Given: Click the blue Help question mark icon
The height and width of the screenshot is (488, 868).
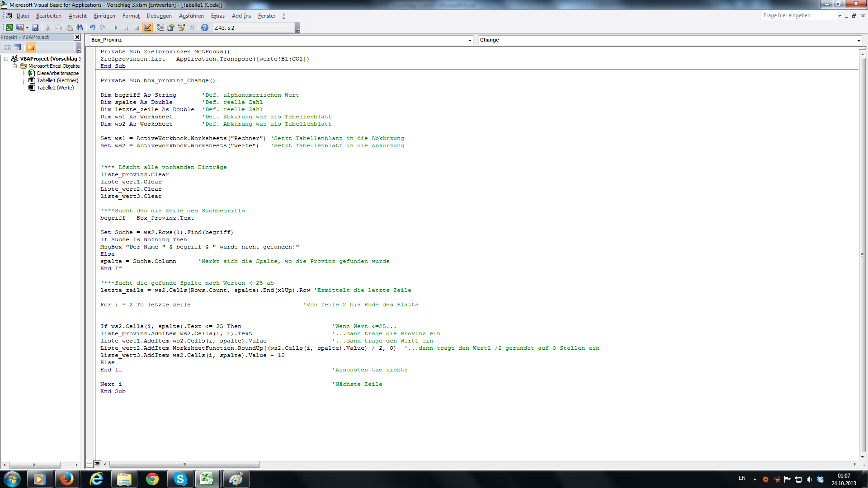Looking at the screenshot, I should click(205, 28).
